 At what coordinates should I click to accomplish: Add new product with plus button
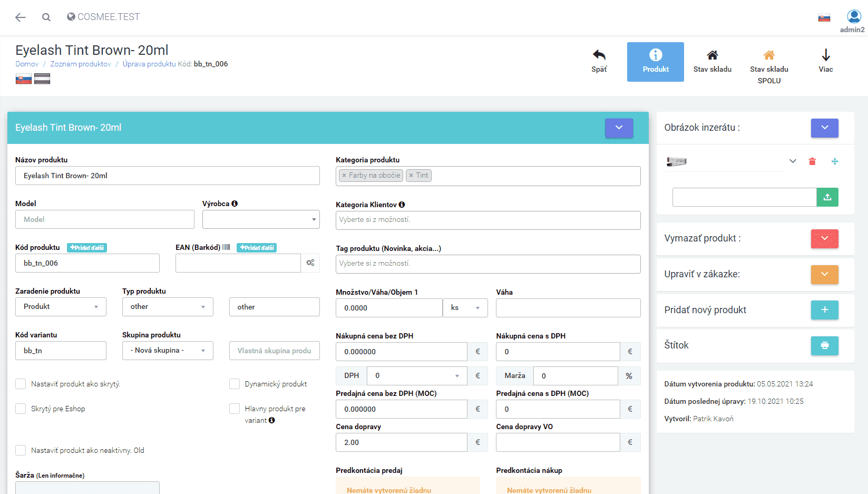(824, 310)
